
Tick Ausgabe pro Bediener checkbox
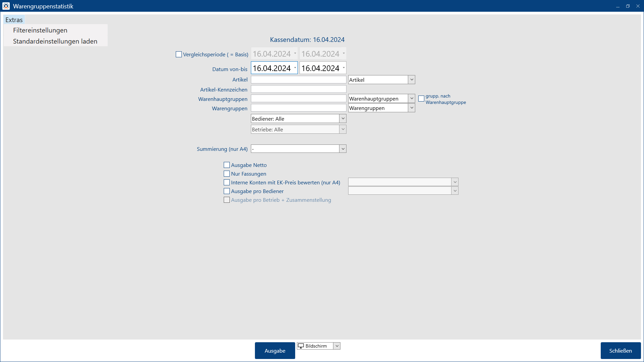point(227,191)
